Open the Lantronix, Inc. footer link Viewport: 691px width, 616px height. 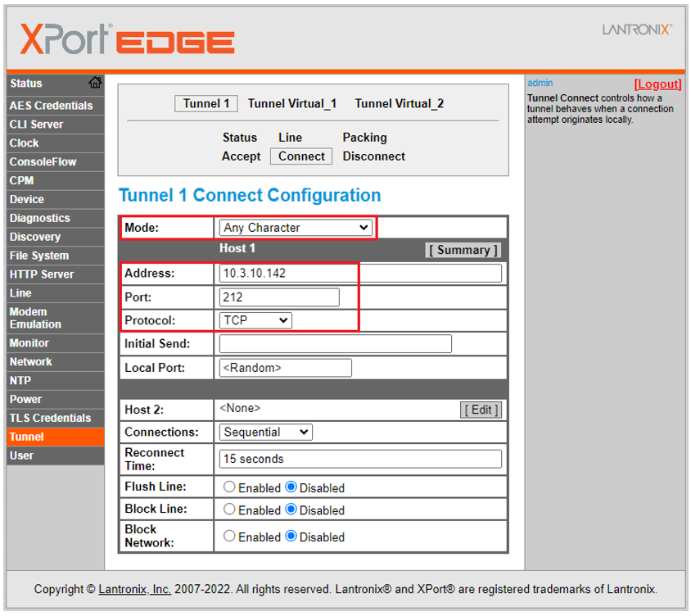pyautogui.click(x=134, y=589)
